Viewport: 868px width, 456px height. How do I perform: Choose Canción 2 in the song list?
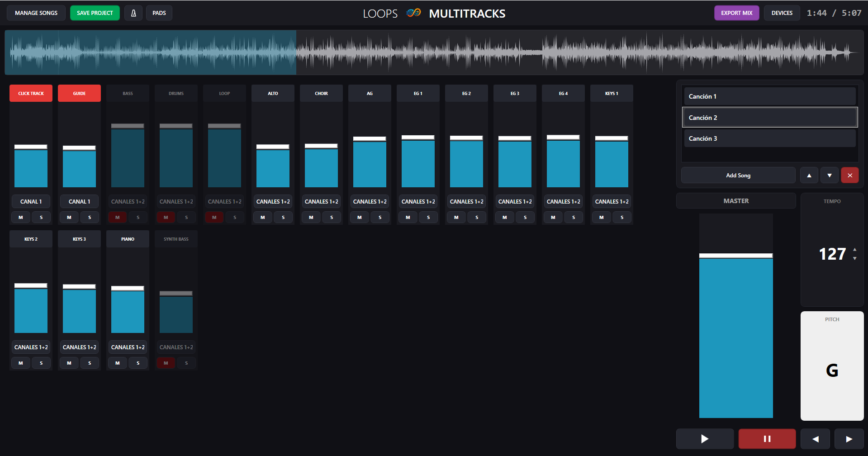click(770, 118)
